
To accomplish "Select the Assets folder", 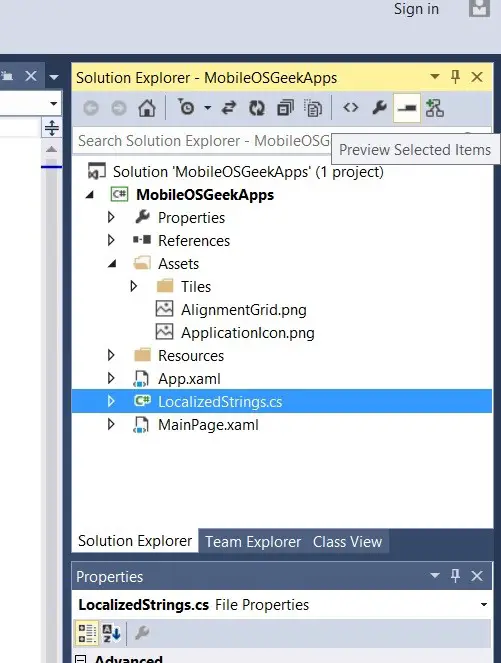I will pos(178,264).
